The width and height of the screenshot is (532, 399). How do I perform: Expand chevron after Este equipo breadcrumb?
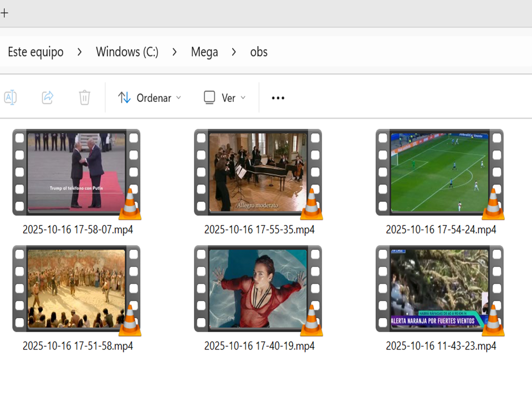80,52
